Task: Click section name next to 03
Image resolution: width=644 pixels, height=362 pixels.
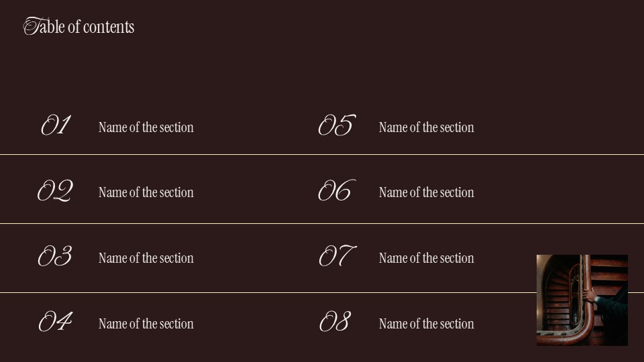Action: click(146, 258)
